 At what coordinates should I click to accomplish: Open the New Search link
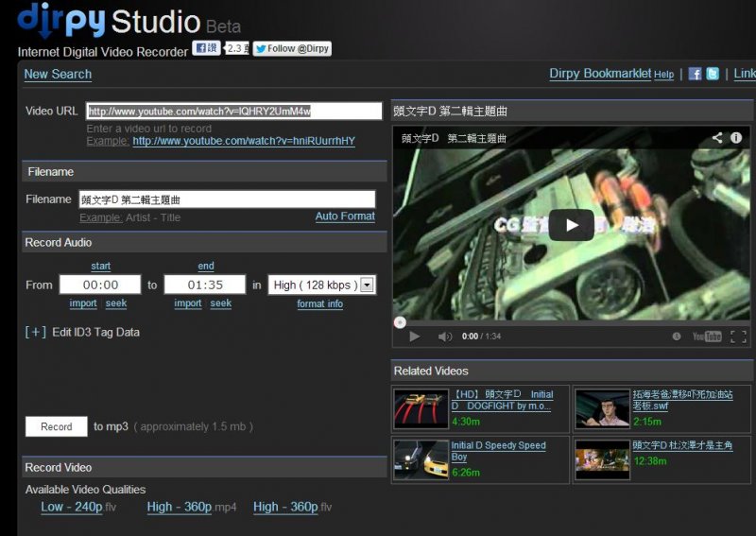58,75
